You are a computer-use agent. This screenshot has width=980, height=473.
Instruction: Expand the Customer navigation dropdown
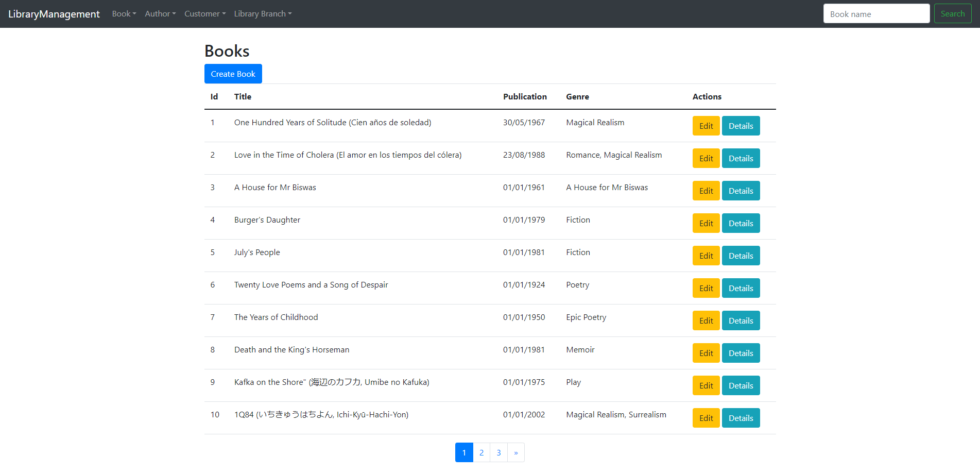pos(204,13)
